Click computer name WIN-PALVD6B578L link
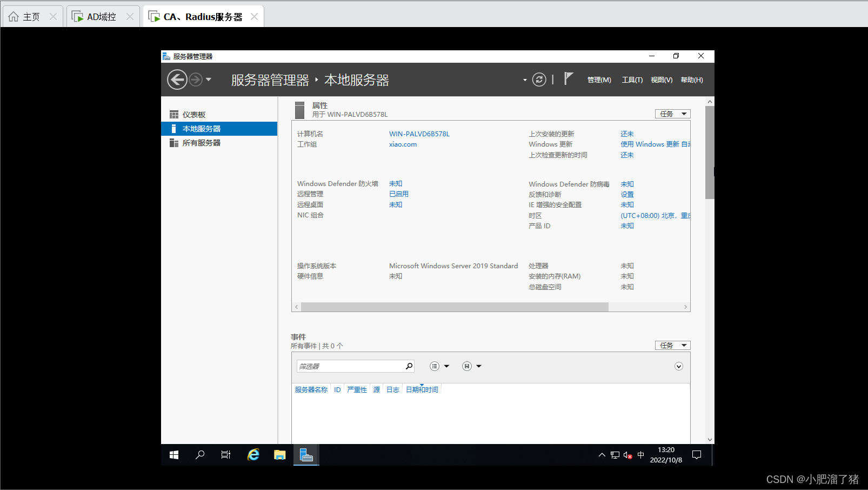This screenshot has height=490, width=868. 419,134
